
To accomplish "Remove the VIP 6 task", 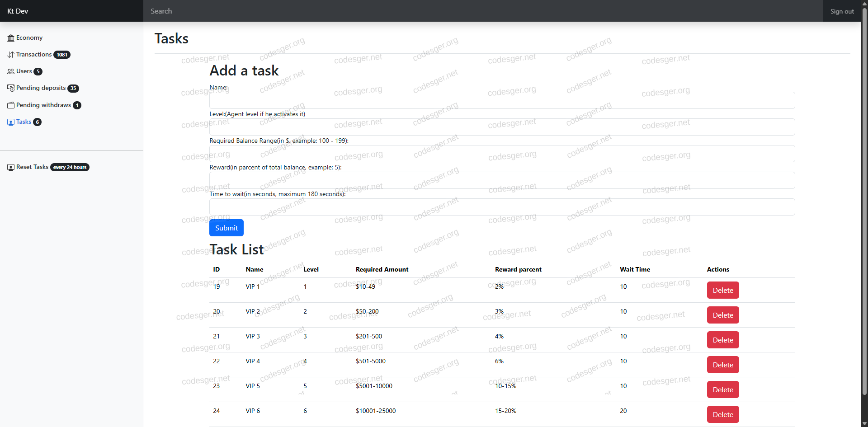I will (722, 414).
